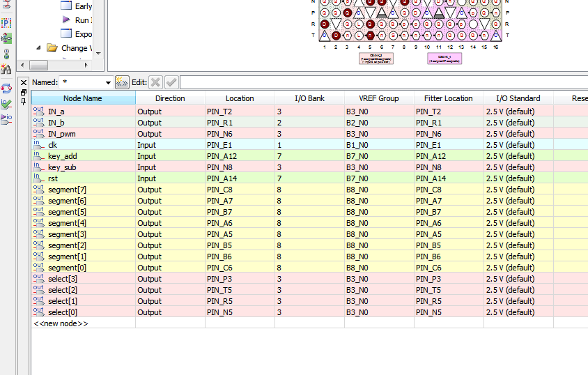Click the io green checkmark analysis icon
588x375 pixels.
(6, 104)
